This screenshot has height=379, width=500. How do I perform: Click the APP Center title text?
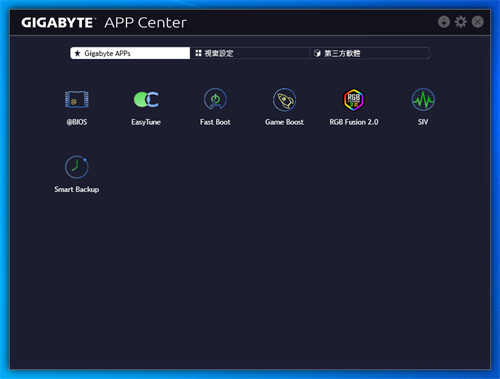click(x=145, y=23)
